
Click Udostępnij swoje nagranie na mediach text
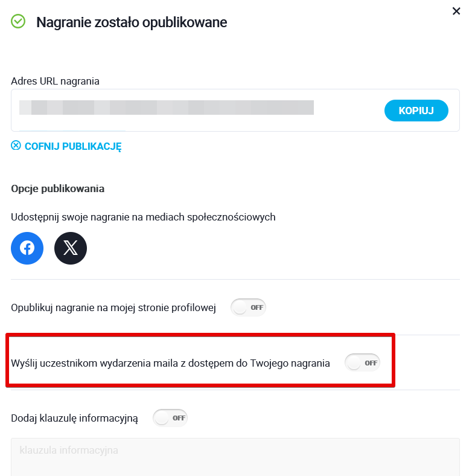(143, 217)
